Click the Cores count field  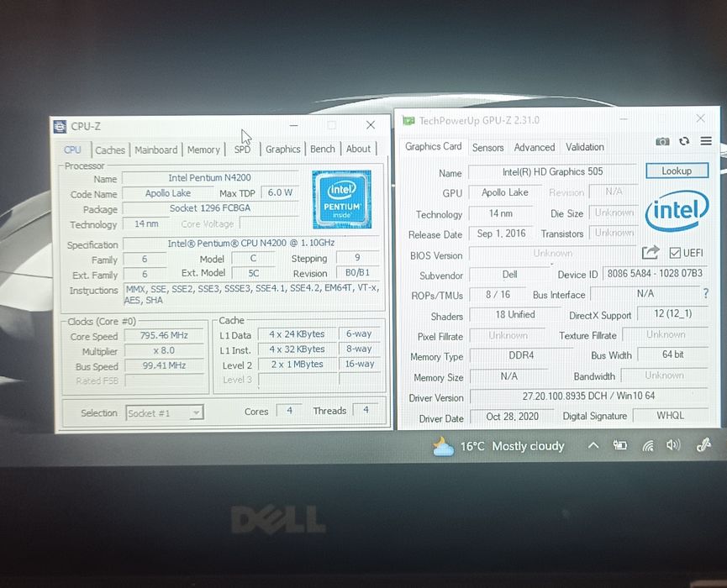(289, 410)
